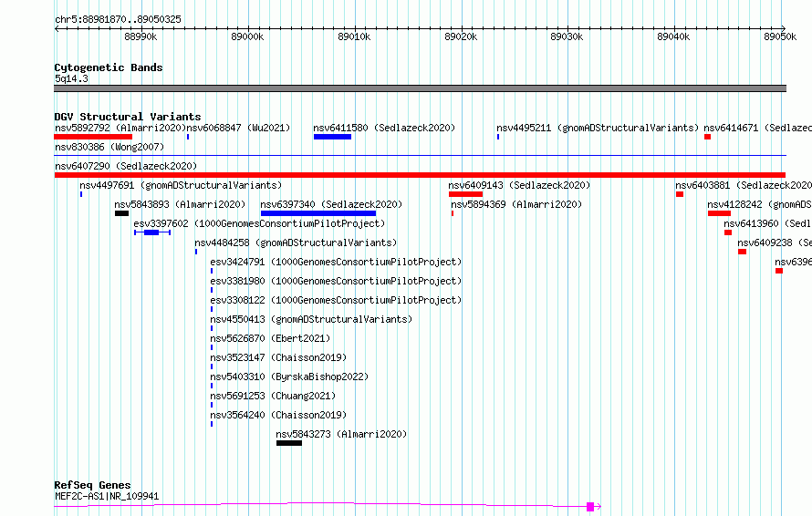
Task: Click the long red nsv6407290 bar
Action: click(420, 175)
